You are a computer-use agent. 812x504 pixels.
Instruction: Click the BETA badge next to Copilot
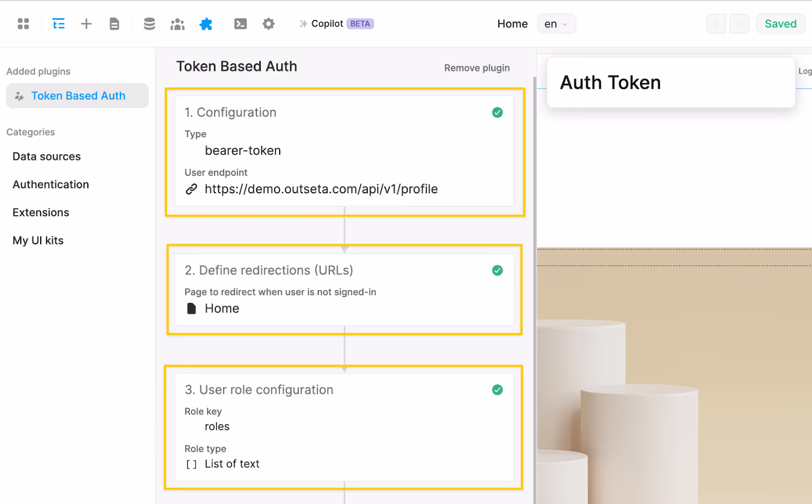360,24
